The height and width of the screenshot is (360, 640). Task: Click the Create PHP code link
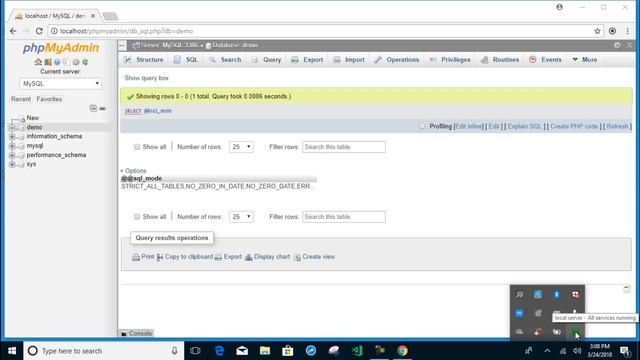(574, 127)
